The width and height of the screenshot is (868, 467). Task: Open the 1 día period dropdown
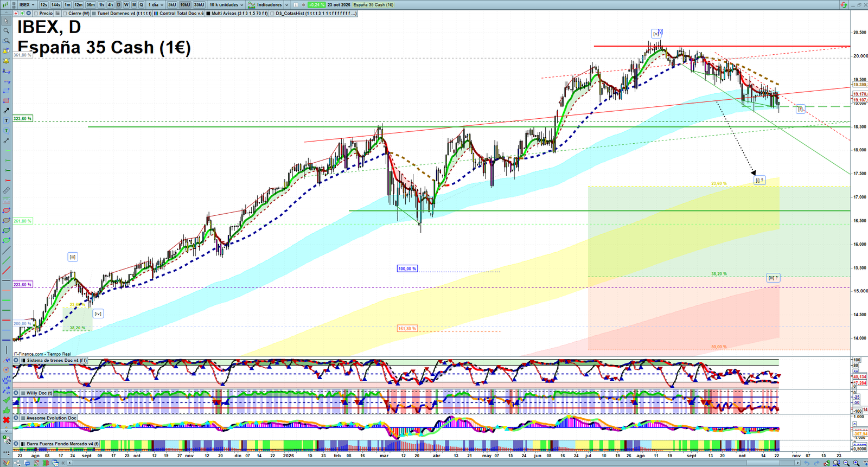coord(156,5)
